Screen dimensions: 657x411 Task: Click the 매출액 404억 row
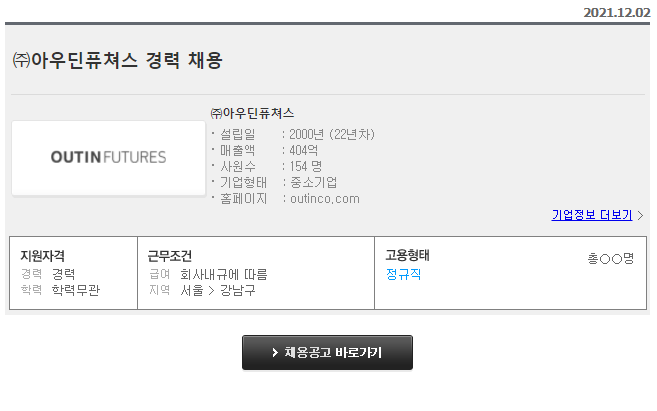tap(265, 150)
